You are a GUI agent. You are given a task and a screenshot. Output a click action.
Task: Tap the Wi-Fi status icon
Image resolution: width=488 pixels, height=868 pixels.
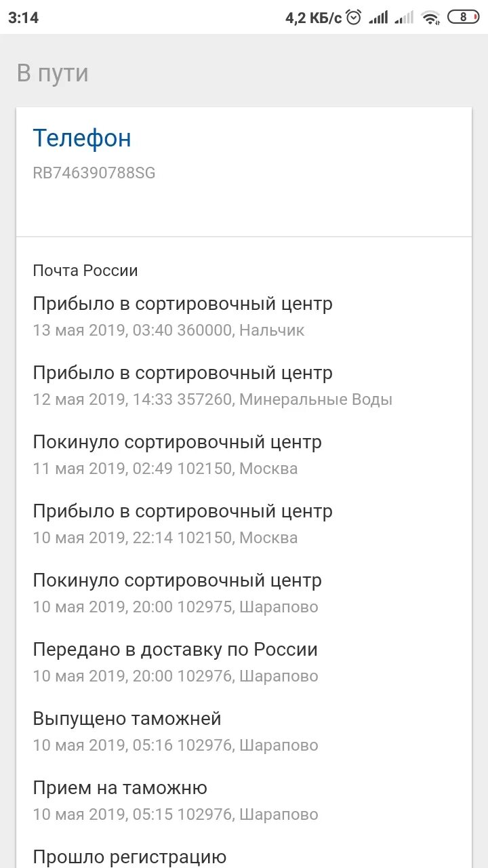click(430, 18)
